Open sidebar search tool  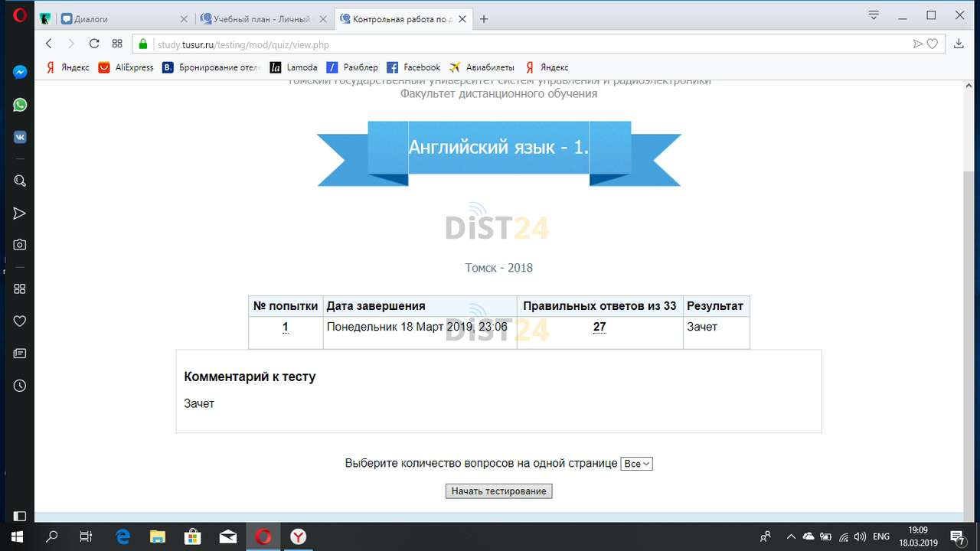point(19,181)
